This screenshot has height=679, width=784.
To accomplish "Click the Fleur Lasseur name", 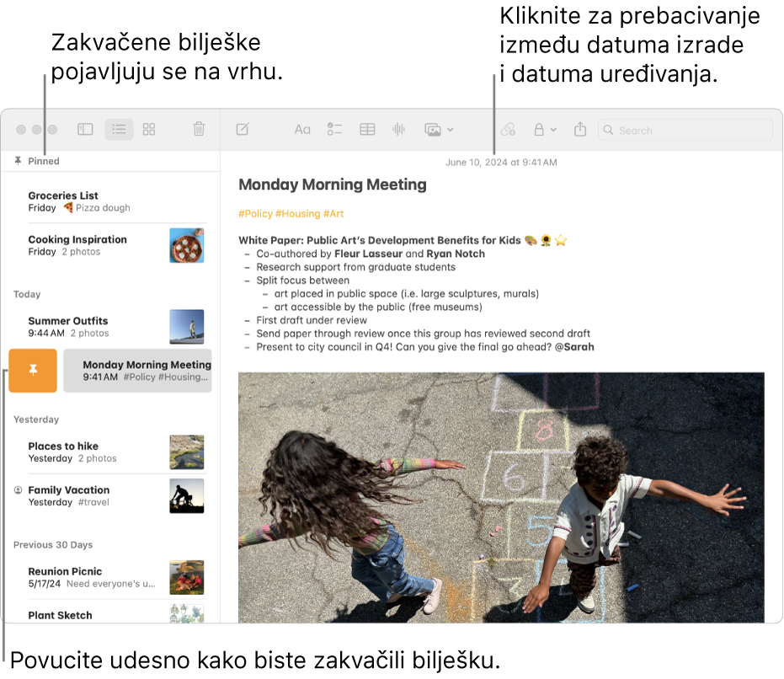I will (369, 254).
